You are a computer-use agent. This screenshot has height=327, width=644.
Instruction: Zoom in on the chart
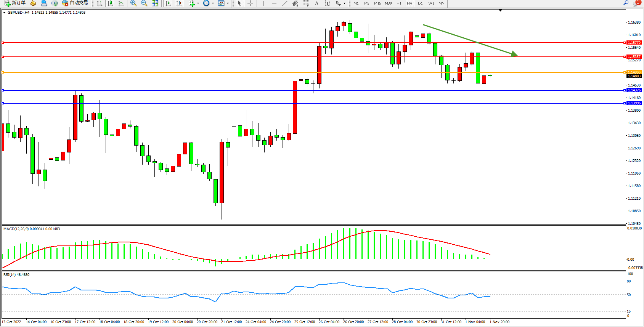pos(133,3)
